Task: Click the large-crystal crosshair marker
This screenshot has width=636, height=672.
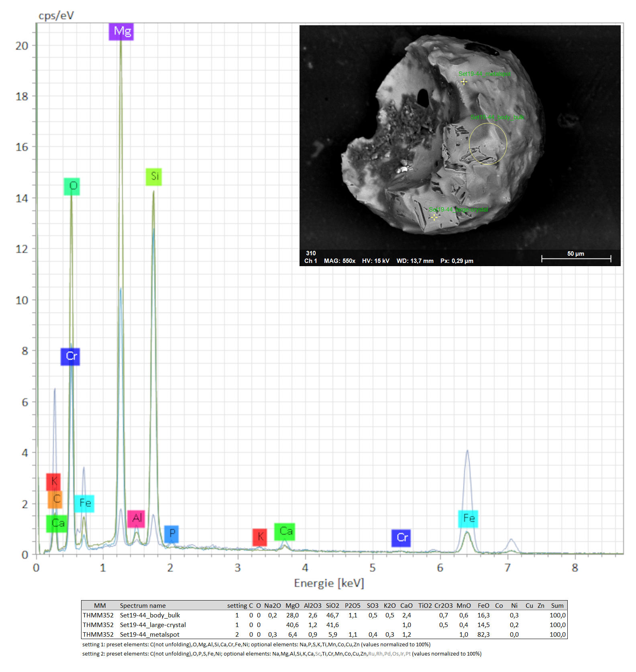Action: coord(434,217)
